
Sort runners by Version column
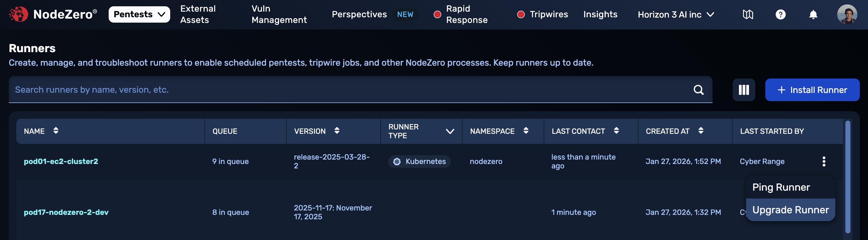337,131
